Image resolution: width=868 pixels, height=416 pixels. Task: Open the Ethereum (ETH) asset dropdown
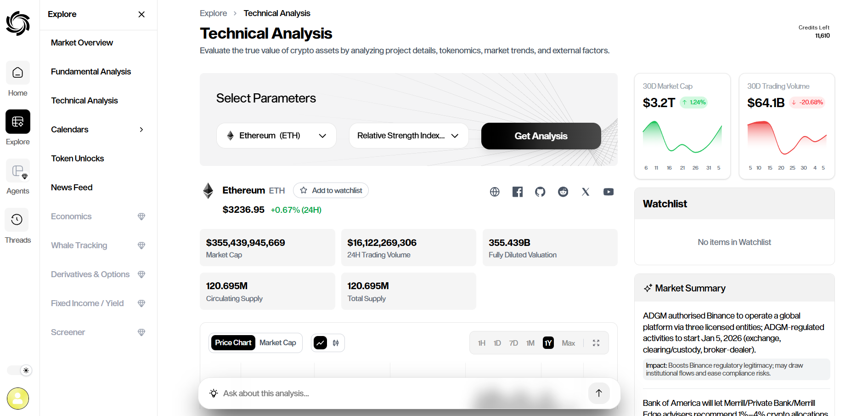click(276, 135)
